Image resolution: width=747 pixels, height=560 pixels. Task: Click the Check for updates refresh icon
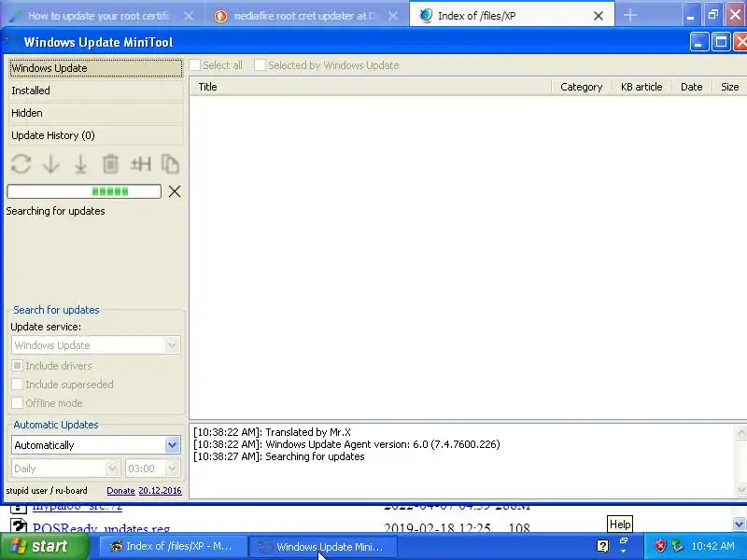point(21,164)
